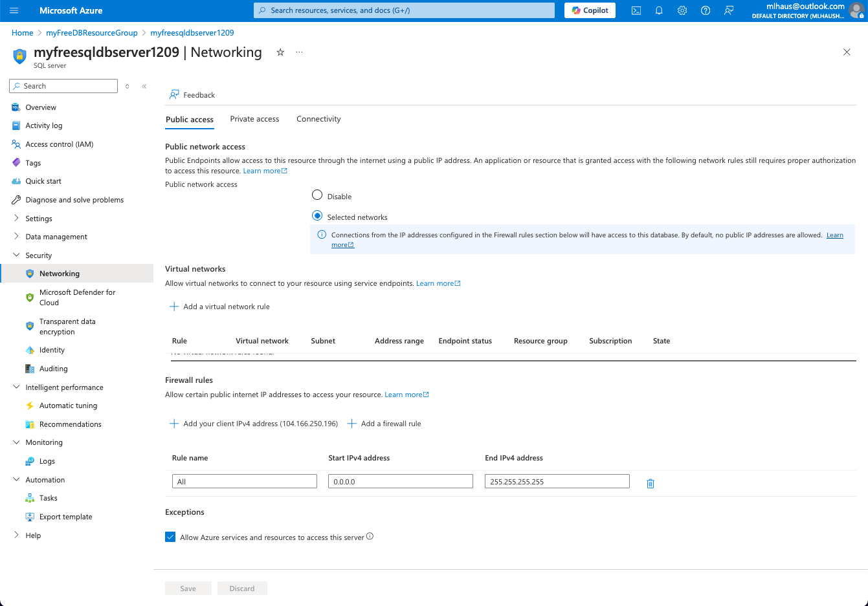Click the Feedback button in toolbar
This screenshot has height=606, width=868.
click(x=192, y=95)
